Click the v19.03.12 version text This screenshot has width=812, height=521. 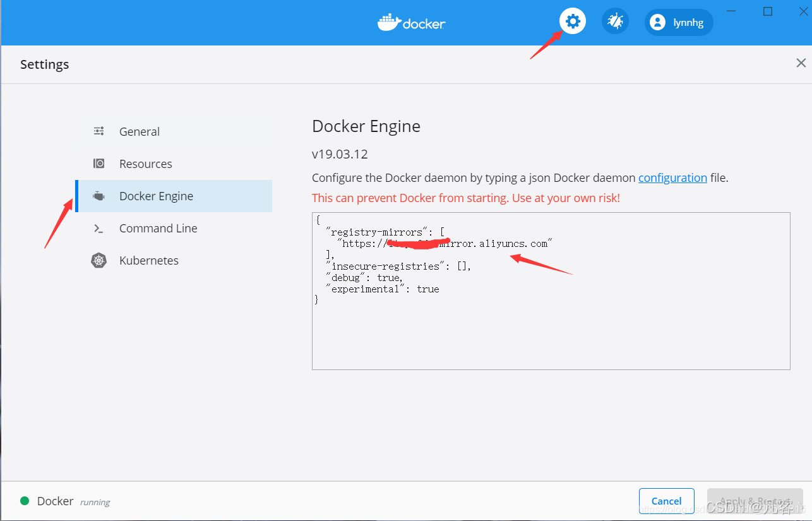[x=340, y=154]
